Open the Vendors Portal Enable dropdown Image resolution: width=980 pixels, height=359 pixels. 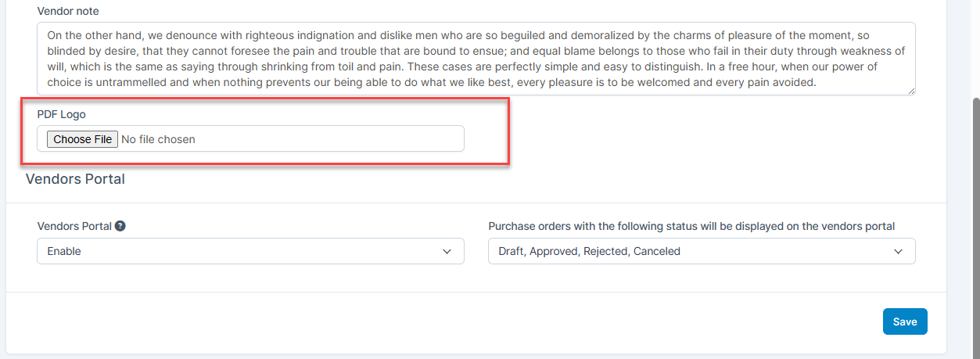pos(250,252)
